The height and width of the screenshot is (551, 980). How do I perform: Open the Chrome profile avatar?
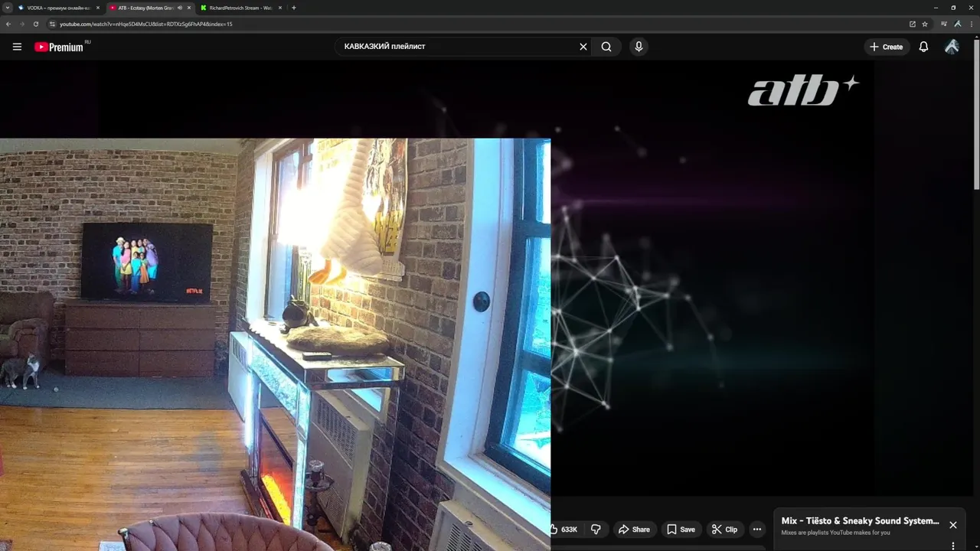pos(957,24)
